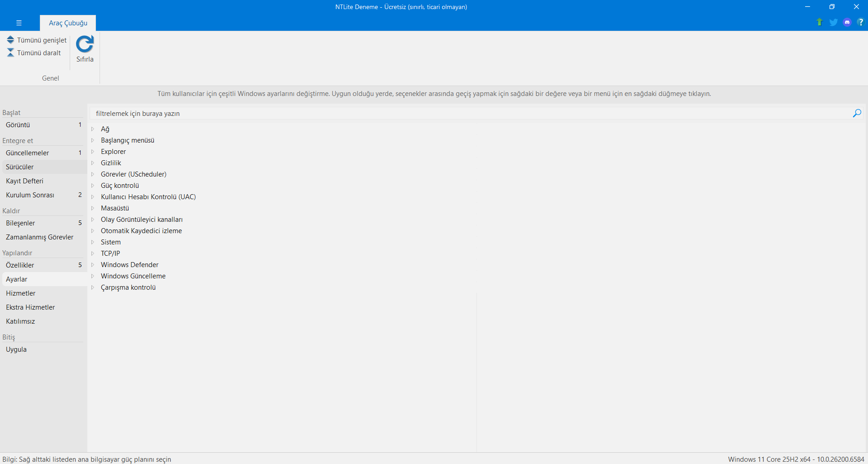Expand Otomatik Kaydedici izleme node
Screen dimensions: 868x464
click(x=93, y=231)
